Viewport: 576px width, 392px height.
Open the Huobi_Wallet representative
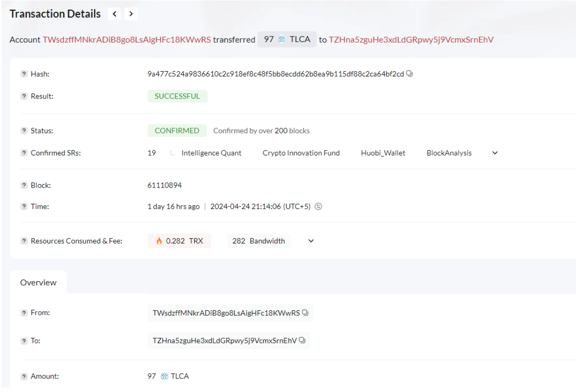[x=383, y=153]
